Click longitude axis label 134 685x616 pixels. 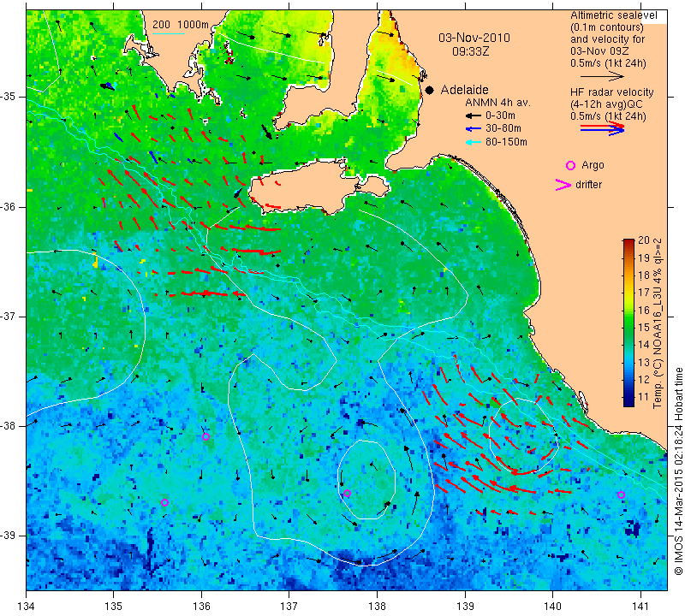27,607
